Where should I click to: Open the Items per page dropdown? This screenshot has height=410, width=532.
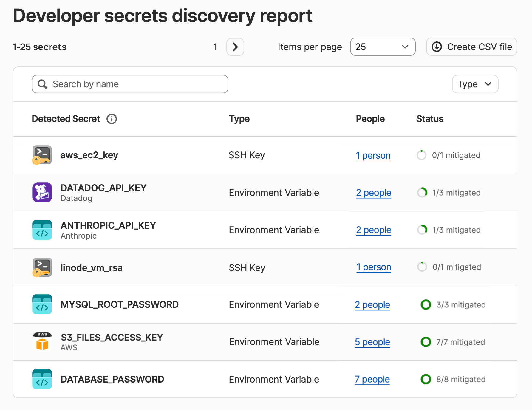click(383, 47)
